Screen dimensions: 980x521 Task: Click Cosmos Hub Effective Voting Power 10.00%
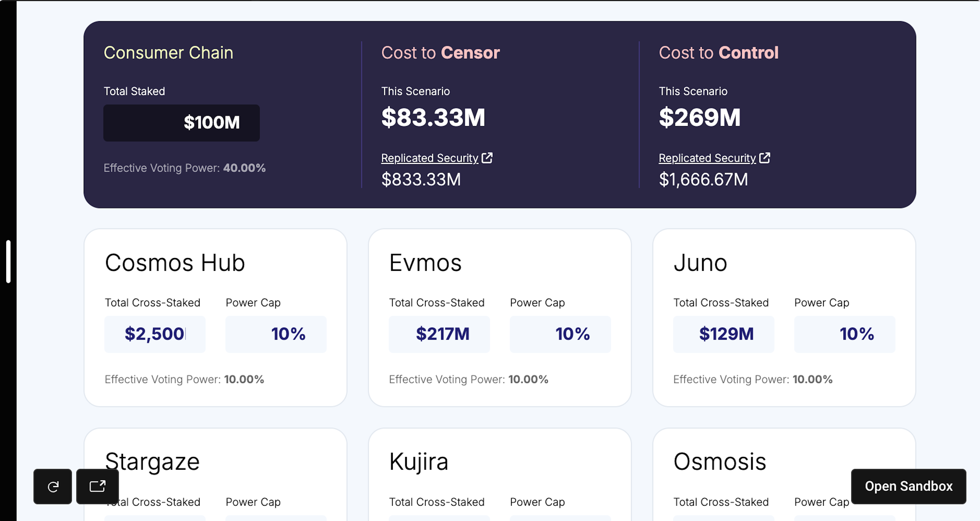coord(184,379)
